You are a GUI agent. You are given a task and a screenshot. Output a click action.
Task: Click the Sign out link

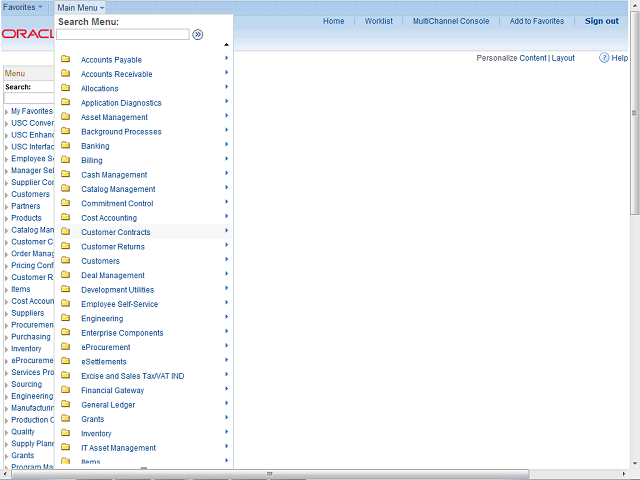pos(602,21)
